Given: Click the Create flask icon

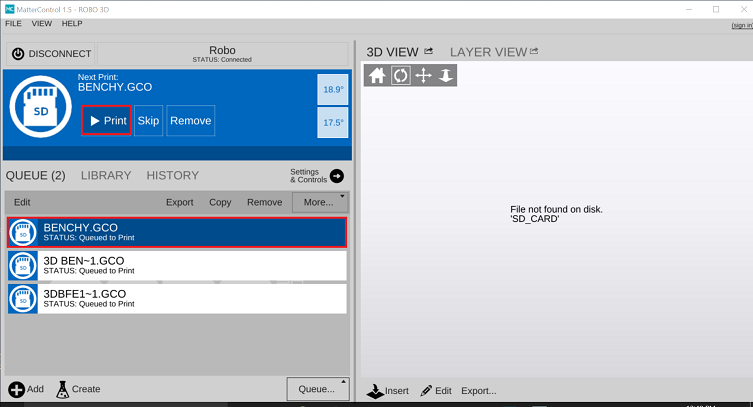Looking at the screenshot, I should pyautogui.click(x=62, y=389).
